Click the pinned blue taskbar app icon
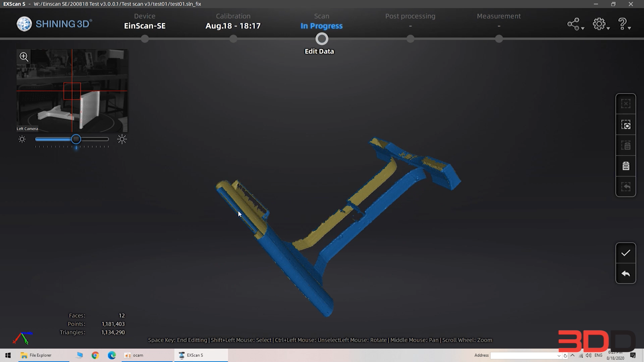 pyautogui.click(x=79, y=355)
